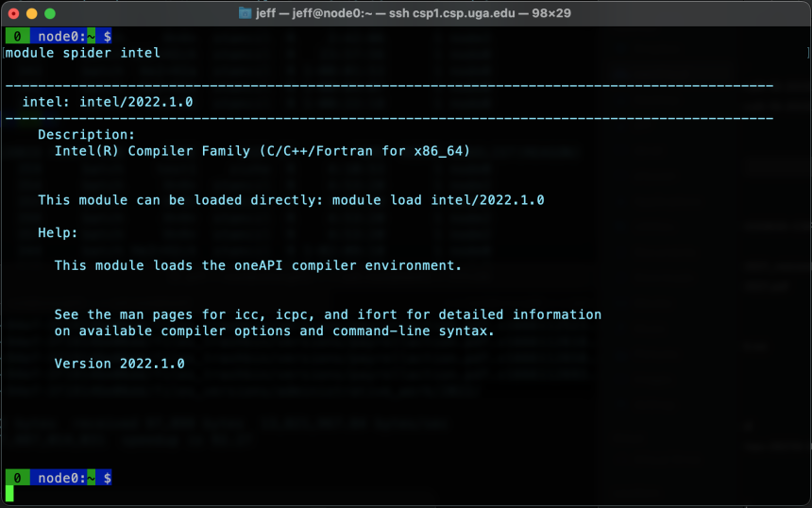Click the 'Help:' label

pos(58,233)
